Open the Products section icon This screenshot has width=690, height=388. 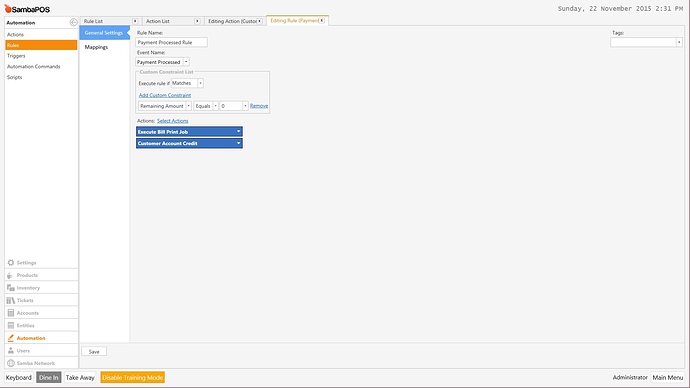pos(10,275)
